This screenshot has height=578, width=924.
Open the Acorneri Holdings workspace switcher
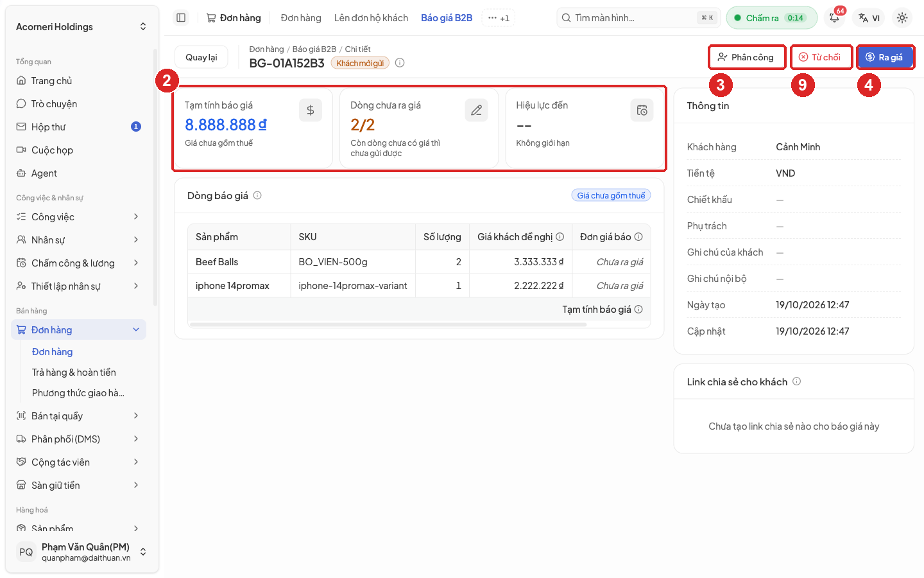tap(81, 27)
